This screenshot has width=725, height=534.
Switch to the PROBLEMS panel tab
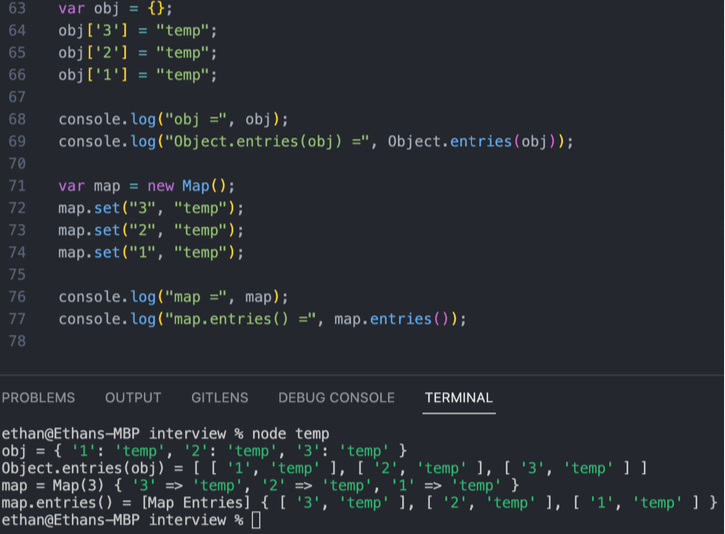point(38,398)
